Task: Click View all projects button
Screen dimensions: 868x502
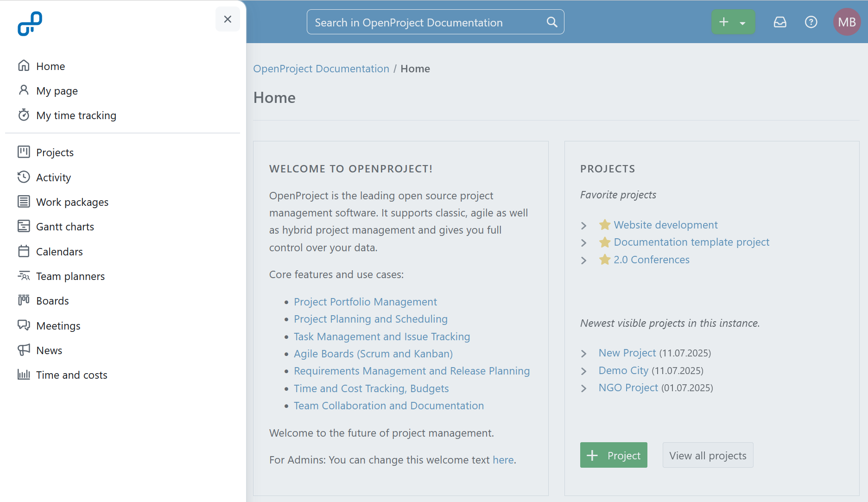Action: [708, 455]
